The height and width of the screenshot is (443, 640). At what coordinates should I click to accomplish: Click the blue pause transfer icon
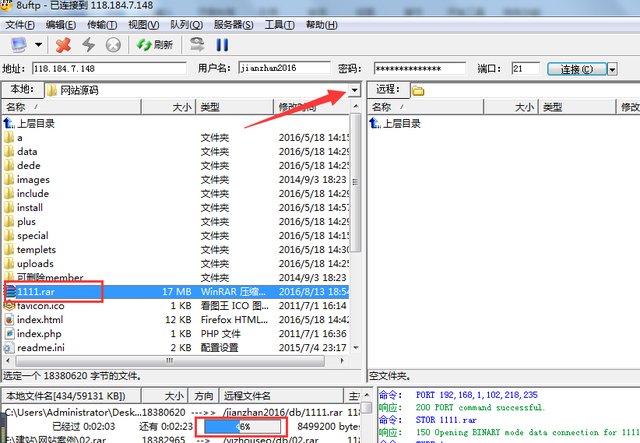click(x=222, y=44)
